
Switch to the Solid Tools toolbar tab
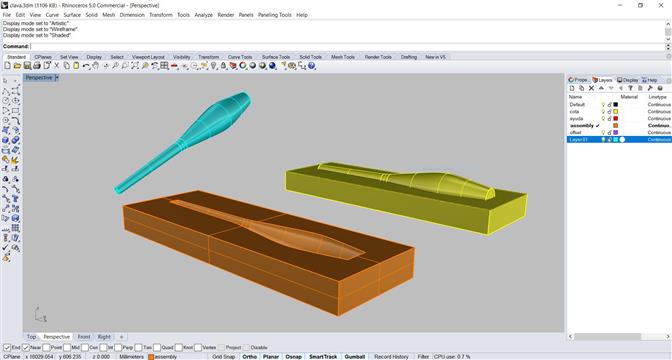pos(310,57)
